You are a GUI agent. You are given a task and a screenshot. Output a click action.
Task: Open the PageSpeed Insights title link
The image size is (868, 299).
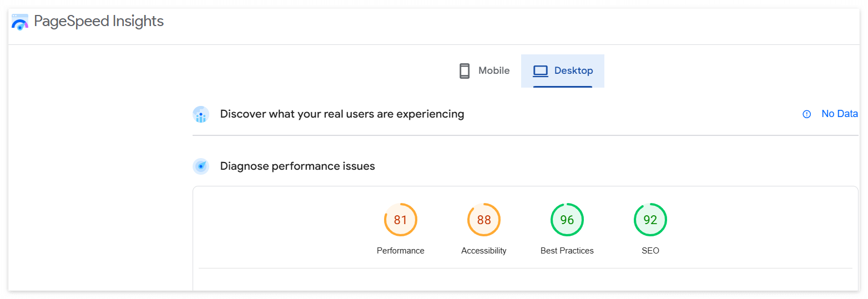(x=99, y=22)
